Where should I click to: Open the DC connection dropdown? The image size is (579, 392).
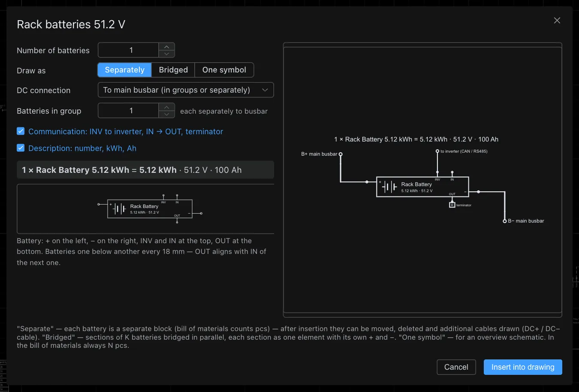186,90
